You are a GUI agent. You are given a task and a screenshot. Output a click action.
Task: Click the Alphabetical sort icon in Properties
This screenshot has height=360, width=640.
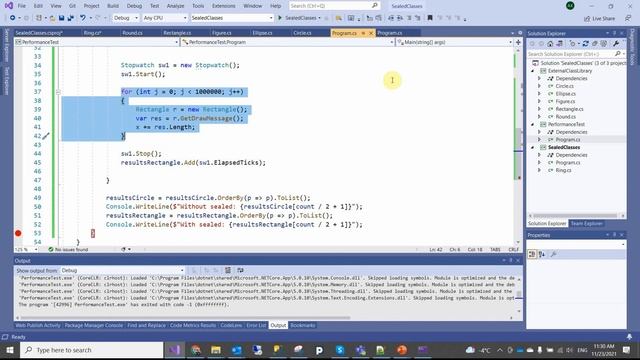click(542, 254)
